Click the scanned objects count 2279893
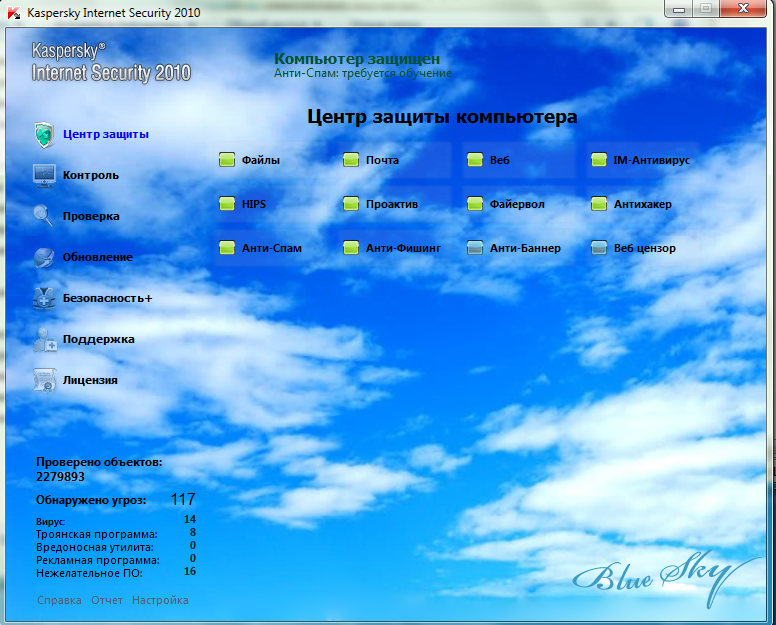This screenshot has width=776, height=625. pyautogui.click(x=60, y=477)
